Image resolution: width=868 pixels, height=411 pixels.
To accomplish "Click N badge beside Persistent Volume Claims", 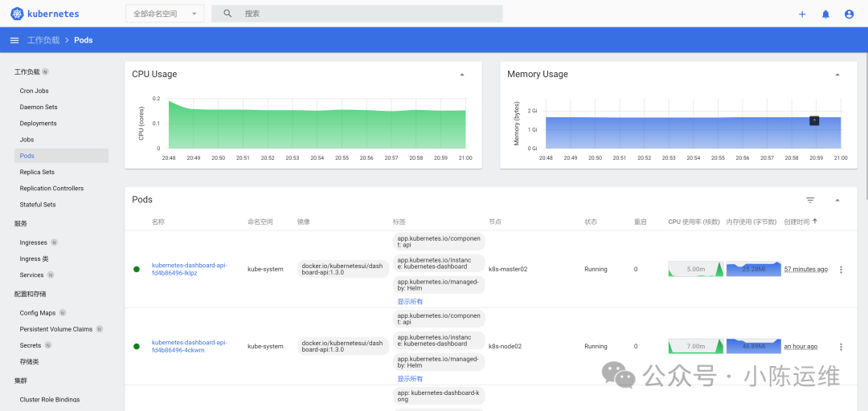I will point(99,329).
